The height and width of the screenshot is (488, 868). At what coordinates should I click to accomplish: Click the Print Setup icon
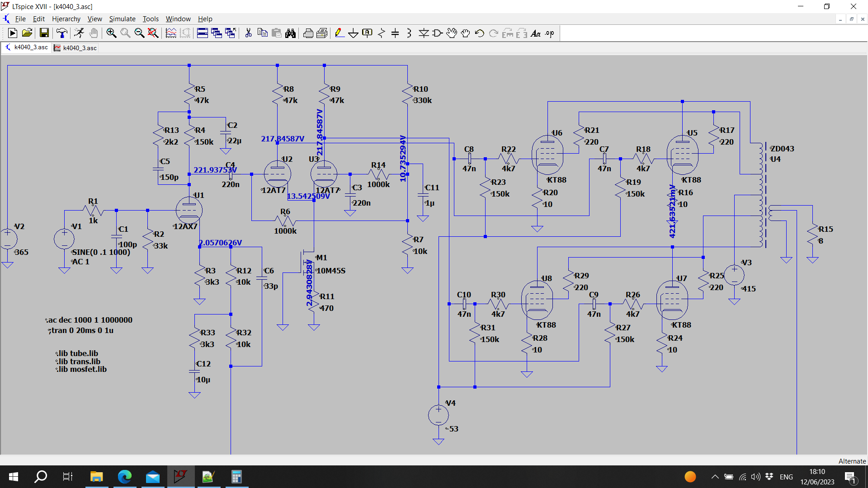322,33
